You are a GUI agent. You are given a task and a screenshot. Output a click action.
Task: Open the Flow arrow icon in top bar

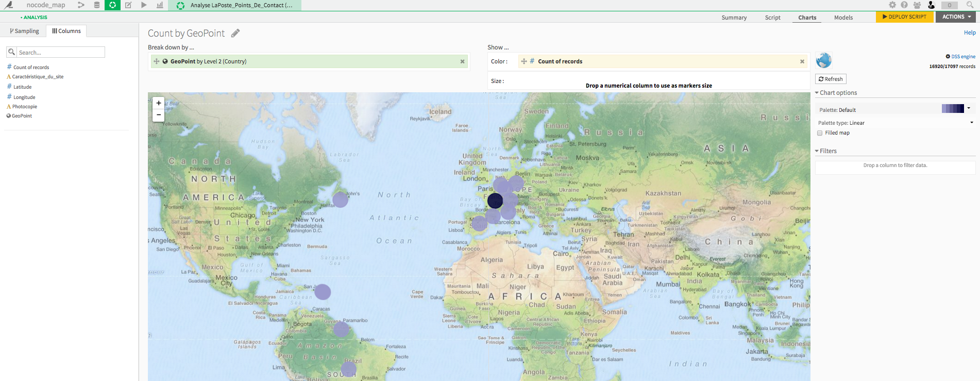click(x=81, y=5)
